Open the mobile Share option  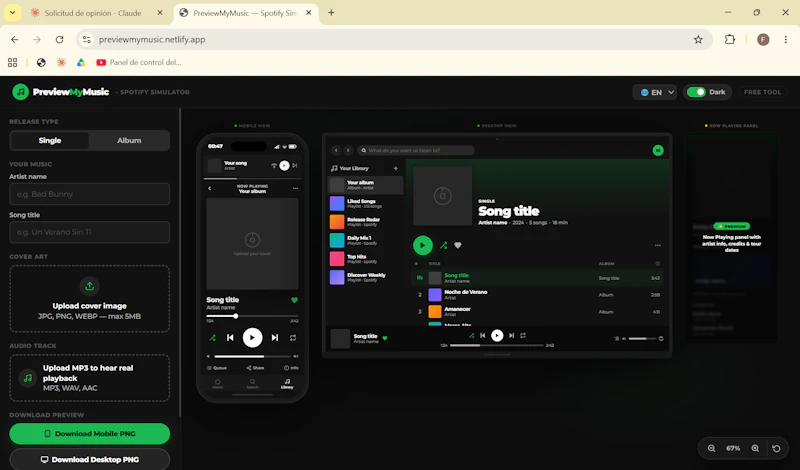pyautogui.click(x=255, y=368)
